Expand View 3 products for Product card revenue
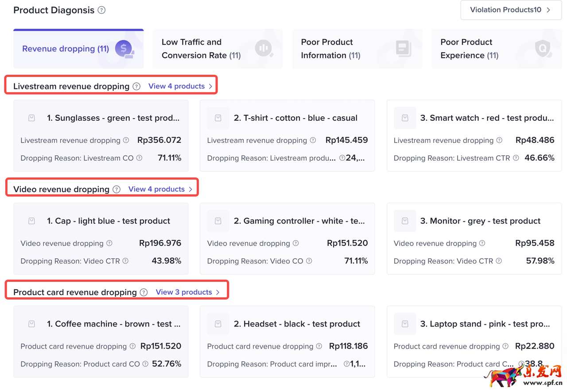The height and width of the screenshot is (392, 567). (188, 292)
